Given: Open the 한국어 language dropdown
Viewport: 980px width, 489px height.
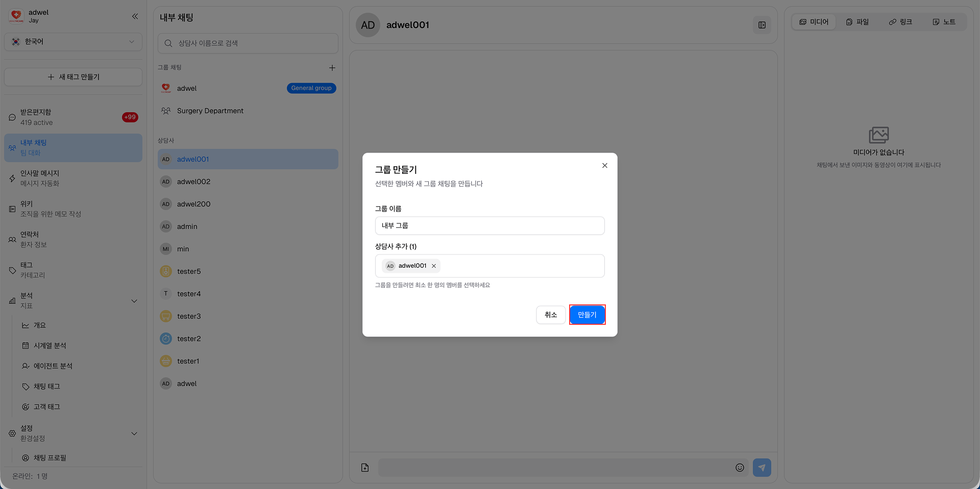Looking at the screenshot, I should pos(73,42).
